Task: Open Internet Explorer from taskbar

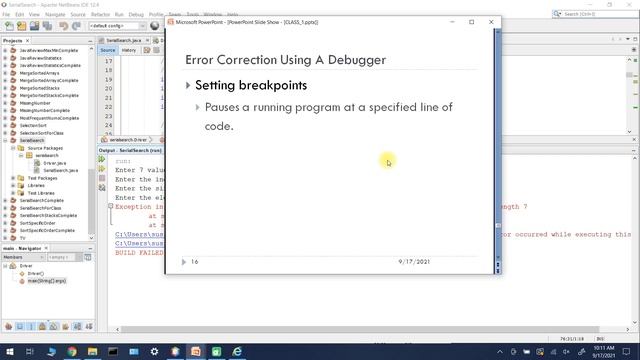Action: (x=237, y=351)
